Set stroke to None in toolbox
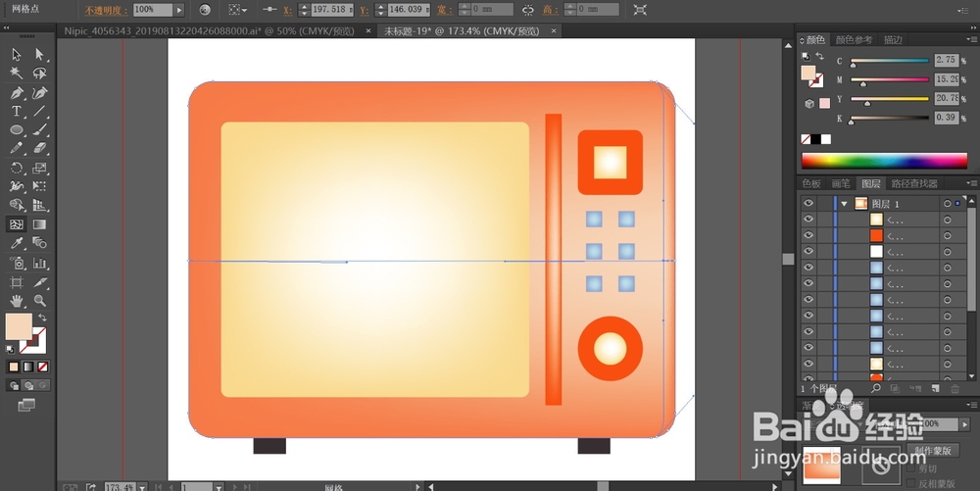This screenshot has width=980, height=491. [x=43, y=367]
